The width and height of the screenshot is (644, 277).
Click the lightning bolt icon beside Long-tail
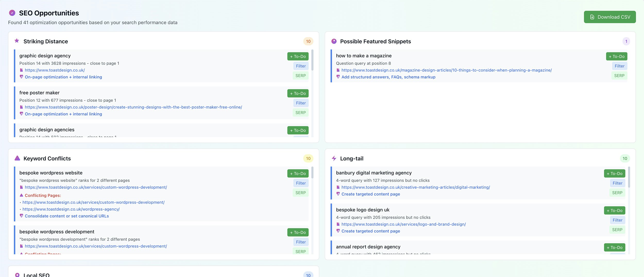coord(334,158)
